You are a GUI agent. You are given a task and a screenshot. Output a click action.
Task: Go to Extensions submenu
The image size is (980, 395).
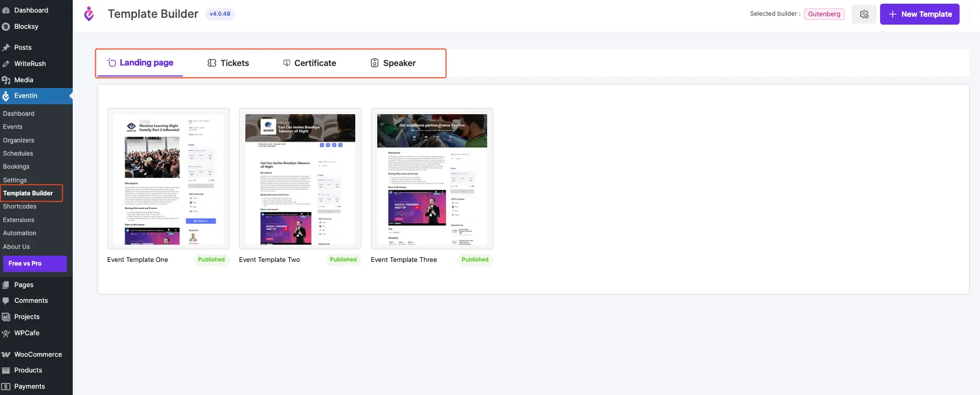click(x=19, y=220)
